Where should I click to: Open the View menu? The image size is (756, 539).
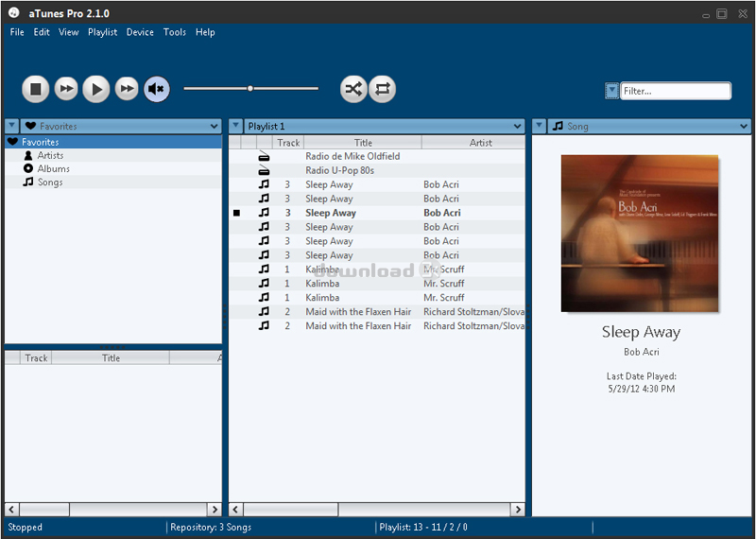pyautogui.click(x=68, y=32)
